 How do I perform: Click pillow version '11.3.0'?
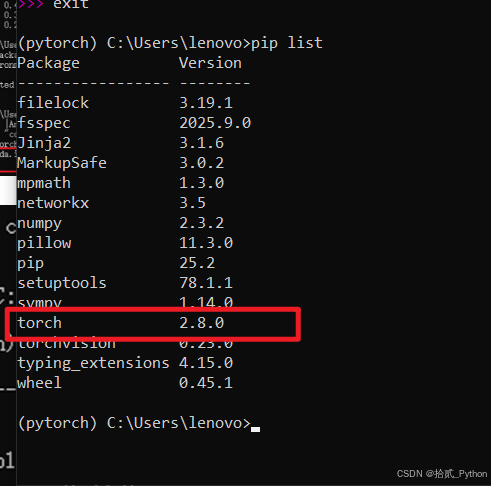[x=206, y=243]
